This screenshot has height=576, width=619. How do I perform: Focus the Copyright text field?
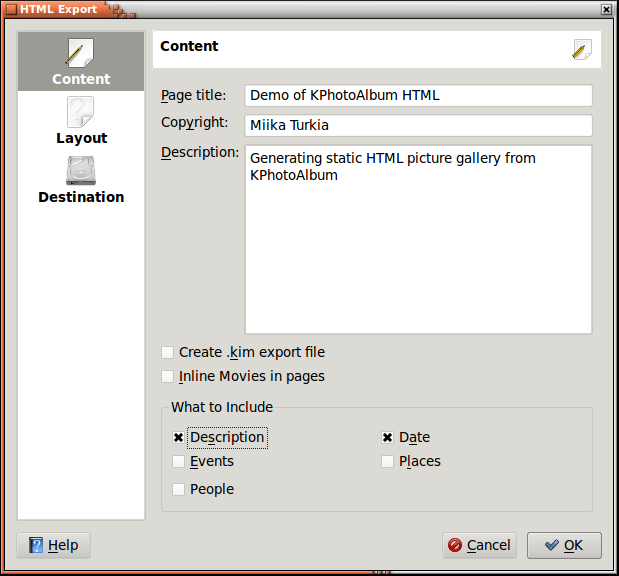[x=417, y=126]
